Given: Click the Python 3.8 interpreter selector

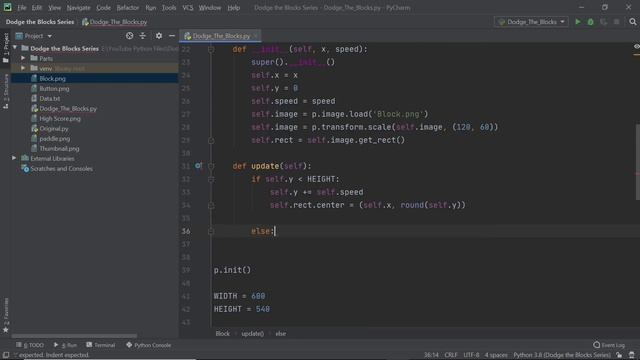Looking at the screenshot, I should click(562, 355).
